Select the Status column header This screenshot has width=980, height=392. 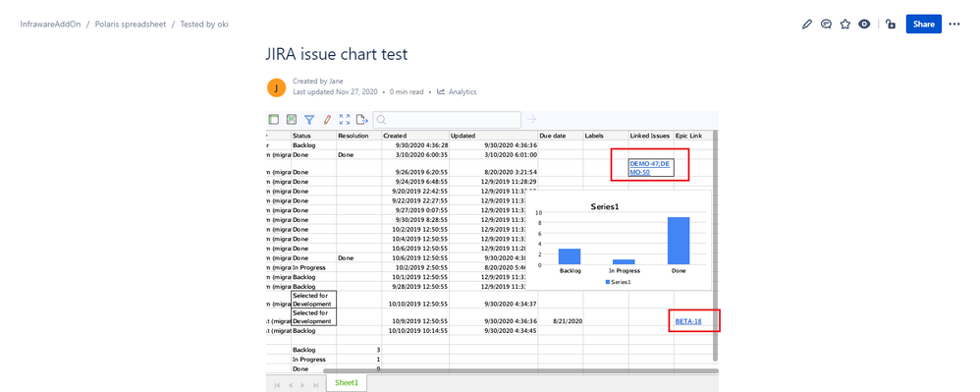point(313,135)
